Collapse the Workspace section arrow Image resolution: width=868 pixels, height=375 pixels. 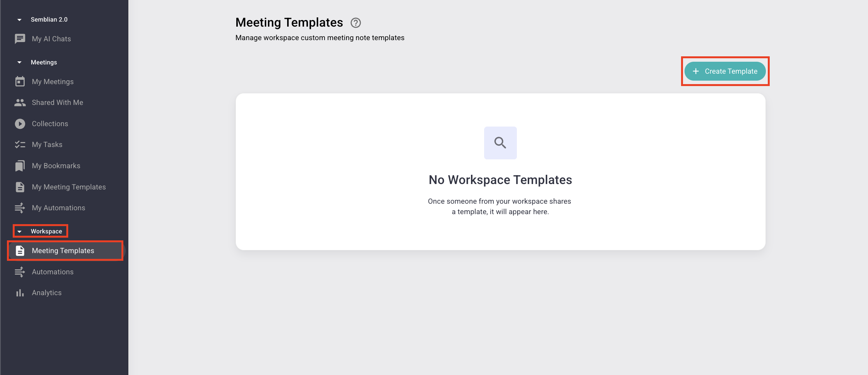pyautogui.click(x=19, y=231)
